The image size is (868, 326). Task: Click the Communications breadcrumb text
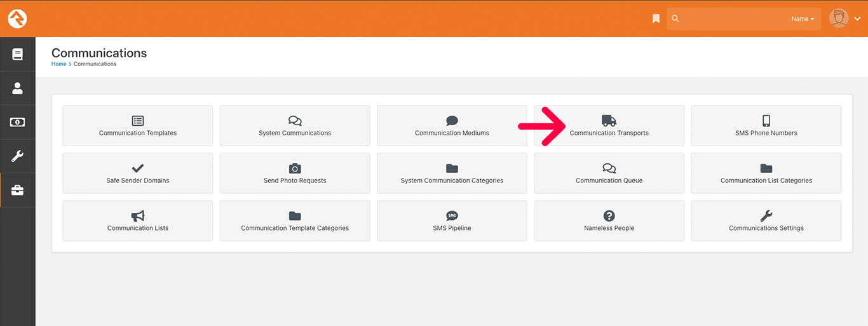pyautogui.click(x=95, y=64)
